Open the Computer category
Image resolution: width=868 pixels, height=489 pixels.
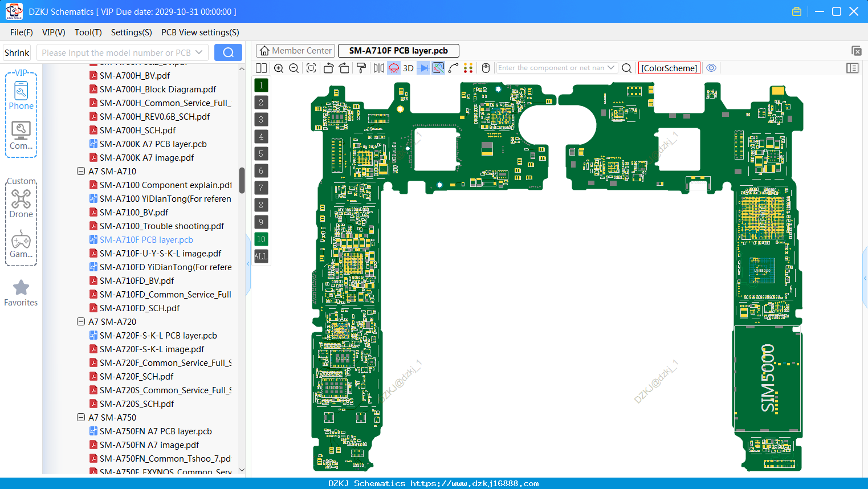tap(21, 136)
